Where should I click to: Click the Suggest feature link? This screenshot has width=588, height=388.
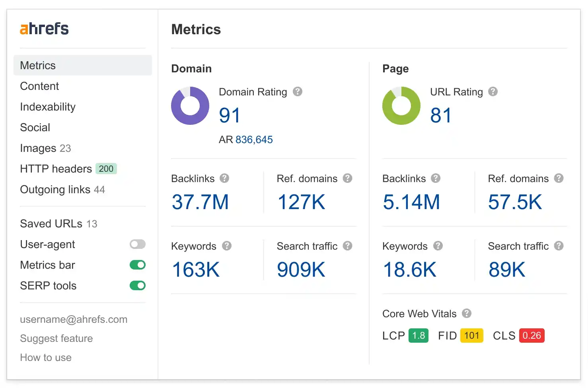(56, 338)
